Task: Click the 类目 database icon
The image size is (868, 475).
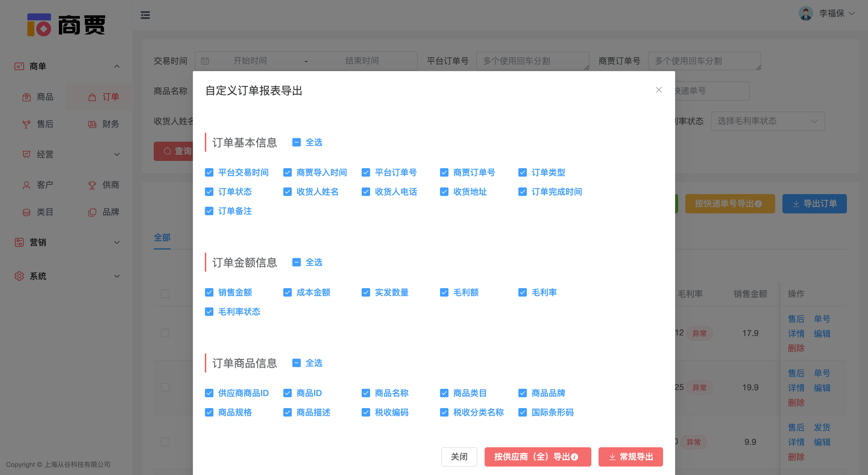Action: click(26, 212)
